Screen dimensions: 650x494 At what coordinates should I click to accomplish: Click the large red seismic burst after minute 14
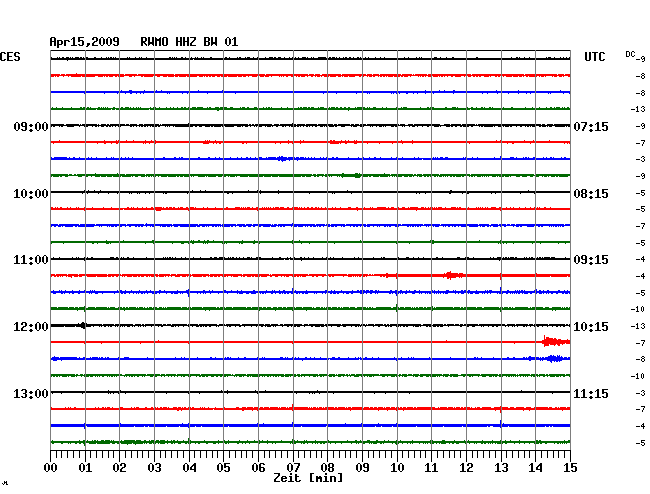[556, 341]
